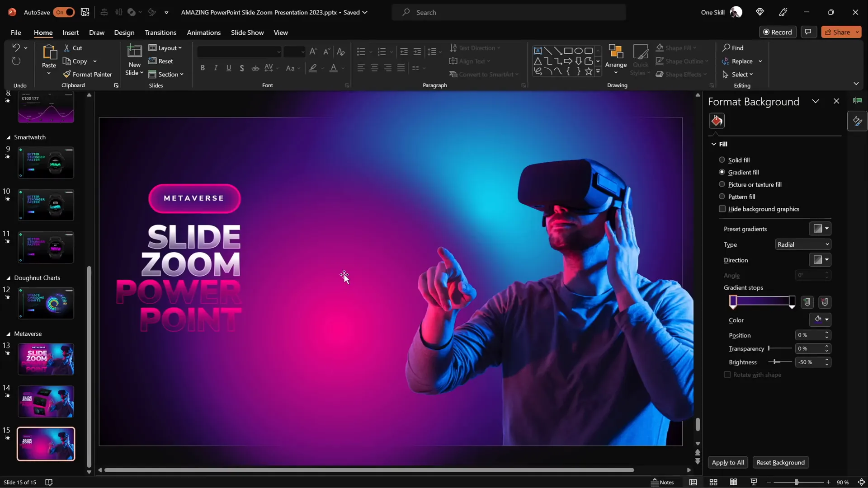Click Center align text icon
Screen dimensions: 868x488
374,68
